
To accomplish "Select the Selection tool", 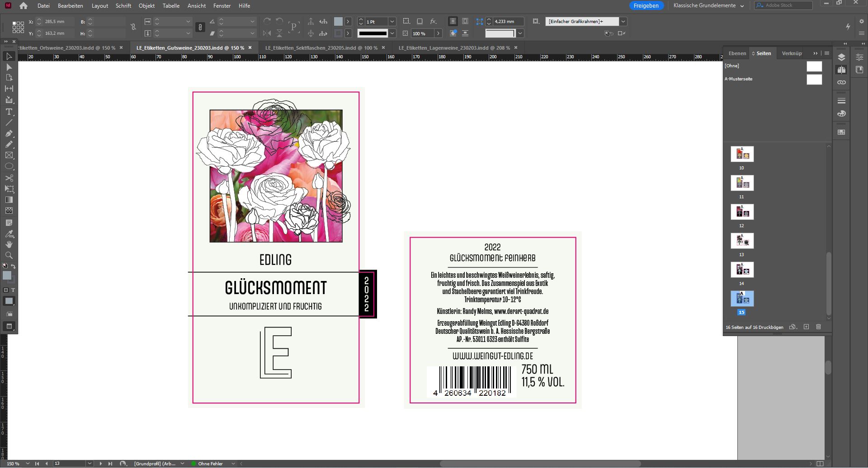I will [x=9, y=56].
